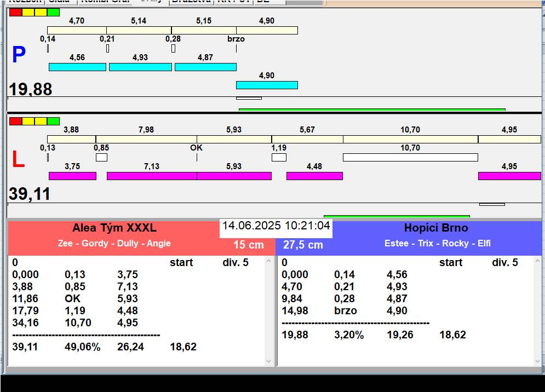Click the date and time display

[x=276, y=226]
